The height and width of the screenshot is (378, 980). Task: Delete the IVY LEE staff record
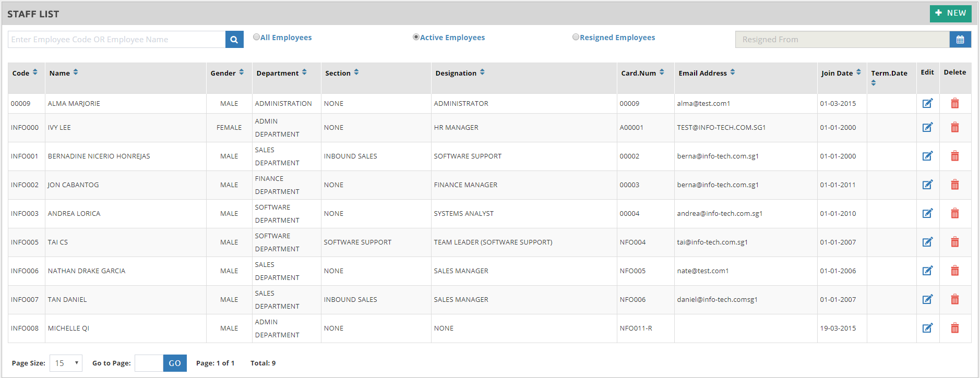coord(954,127)
